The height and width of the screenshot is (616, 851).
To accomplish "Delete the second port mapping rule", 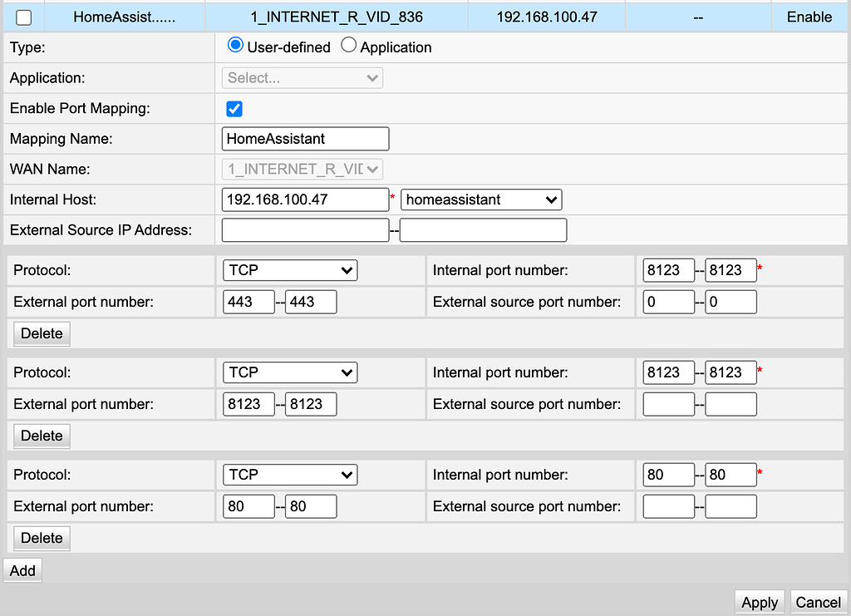I will pyautogui.click(x=41, y=436).
